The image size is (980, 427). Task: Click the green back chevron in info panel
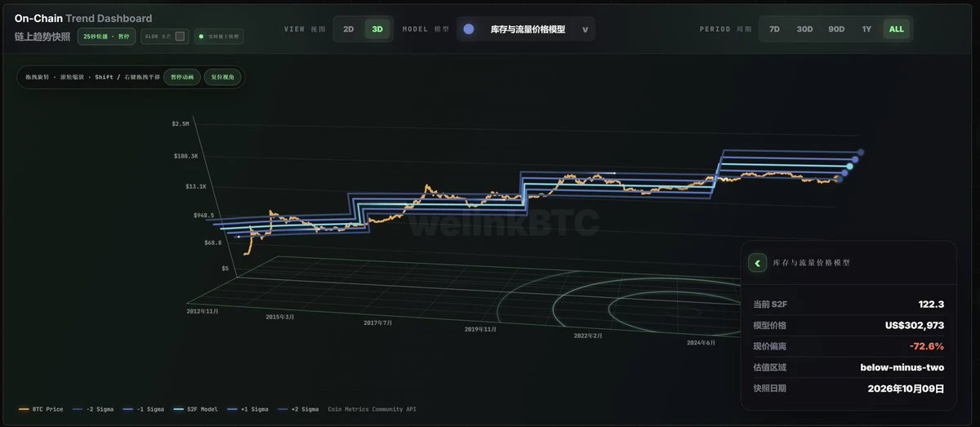coord(758,263)
